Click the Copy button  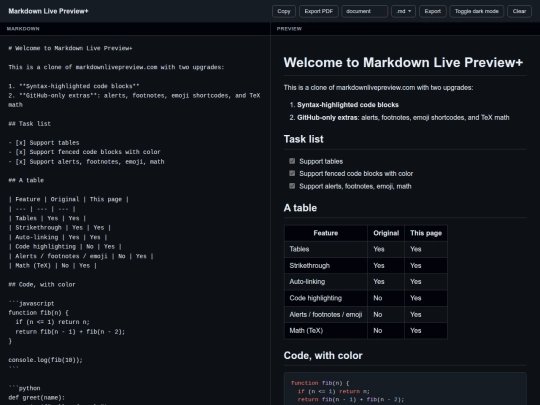pyautogui.click(x=284, y=11)
